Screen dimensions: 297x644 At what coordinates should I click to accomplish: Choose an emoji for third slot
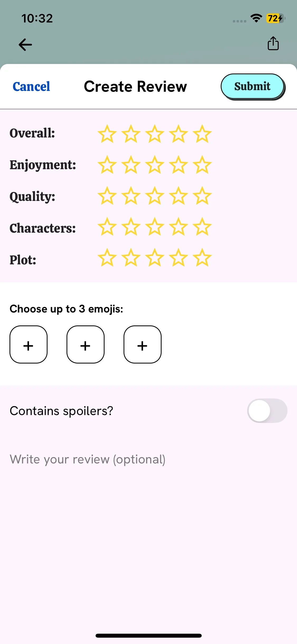click(143, 344)
